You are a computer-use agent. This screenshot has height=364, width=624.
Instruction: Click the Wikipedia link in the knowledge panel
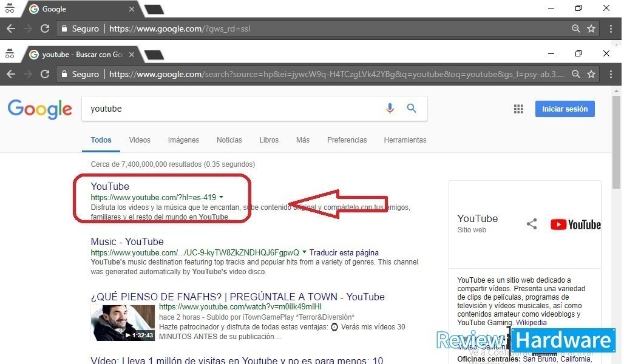531,323
